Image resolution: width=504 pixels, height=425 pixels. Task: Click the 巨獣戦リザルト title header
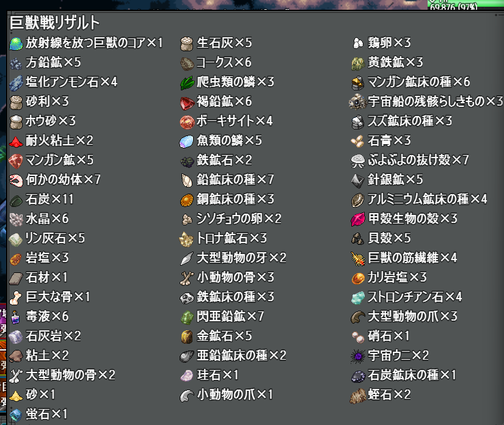click(x=54, y=23)
